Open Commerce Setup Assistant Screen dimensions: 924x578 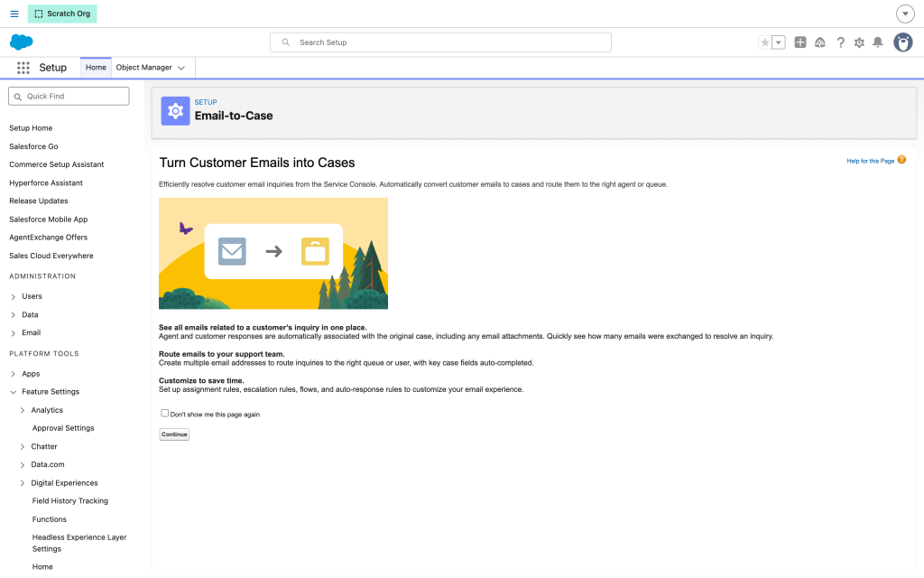coord(57,164)
